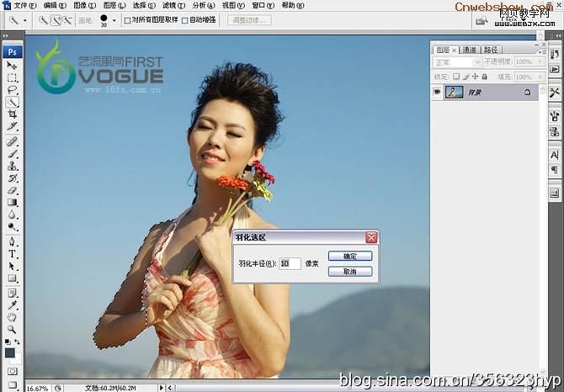
Task: Select the Move tool
Action: pyautogui.click(x=13, y=65)
